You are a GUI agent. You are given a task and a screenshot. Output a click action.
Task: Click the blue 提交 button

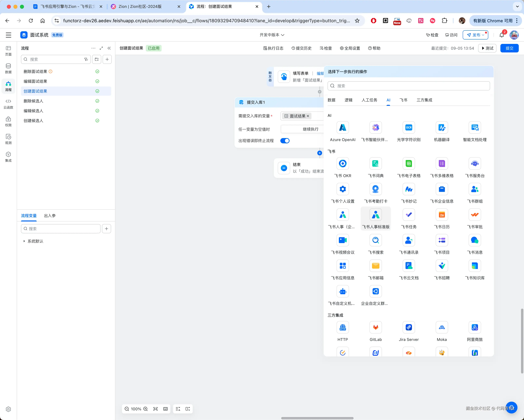point(509,48)
